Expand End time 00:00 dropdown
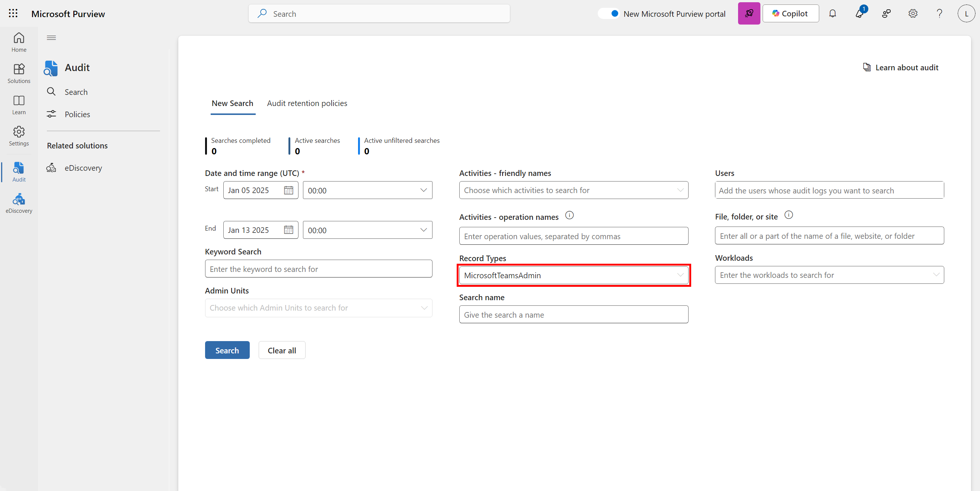Image resolution: width=980 pixels, height=491 pixels. click(367, 230)
